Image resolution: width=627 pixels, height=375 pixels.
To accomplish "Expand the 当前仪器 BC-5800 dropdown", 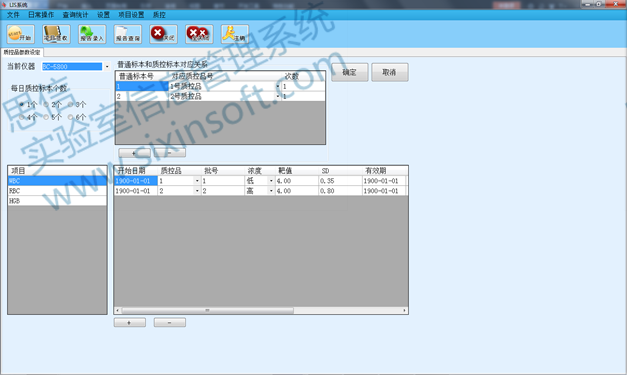I will pyautogui.click(x=107, y=67).
